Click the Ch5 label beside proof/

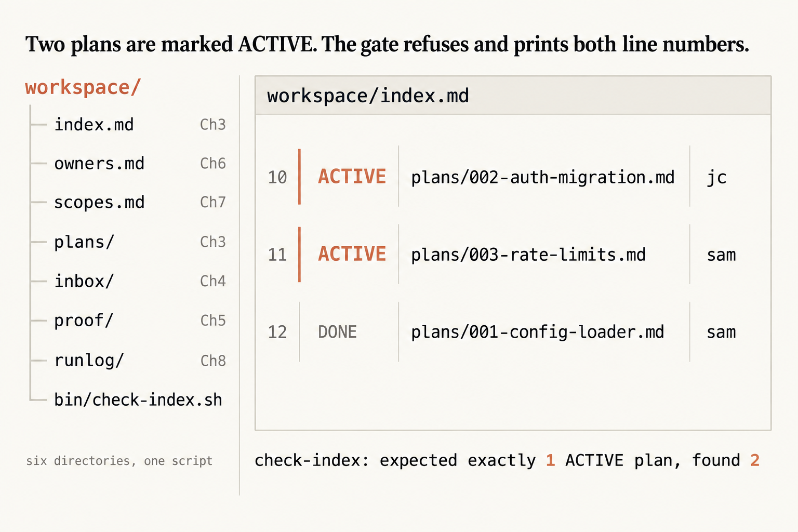coord(213,321)
